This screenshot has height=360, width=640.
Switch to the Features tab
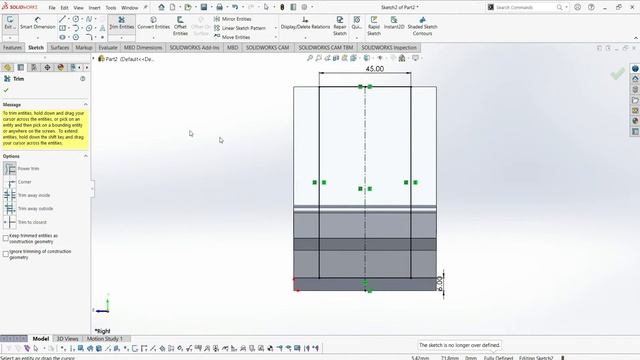(x=13, y=48)
